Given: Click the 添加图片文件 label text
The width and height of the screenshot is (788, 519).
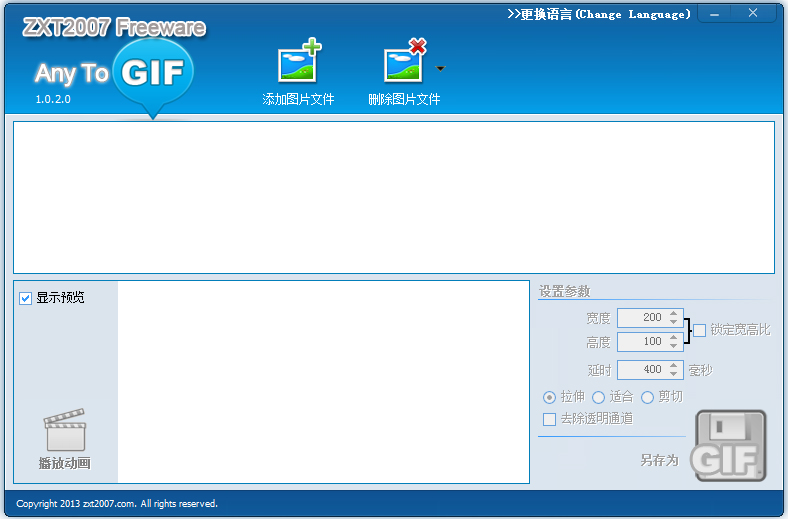Looking at the screenshot, I should 299,99.
